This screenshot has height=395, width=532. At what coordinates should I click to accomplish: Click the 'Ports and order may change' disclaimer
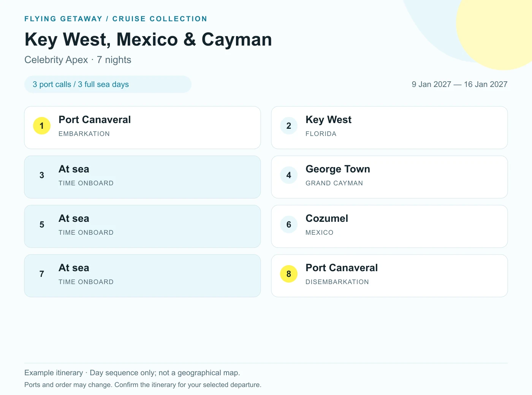(x=143, y=385)
